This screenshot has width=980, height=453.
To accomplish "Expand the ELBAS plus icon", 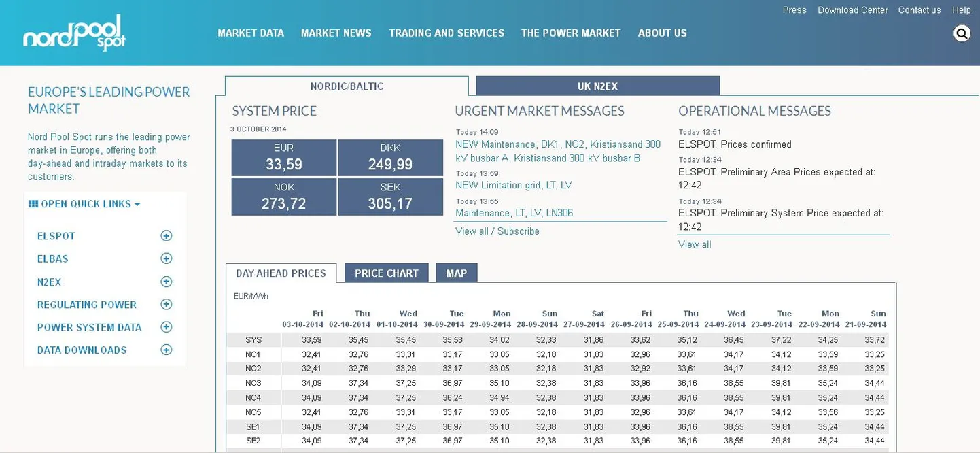I will 166,258.
